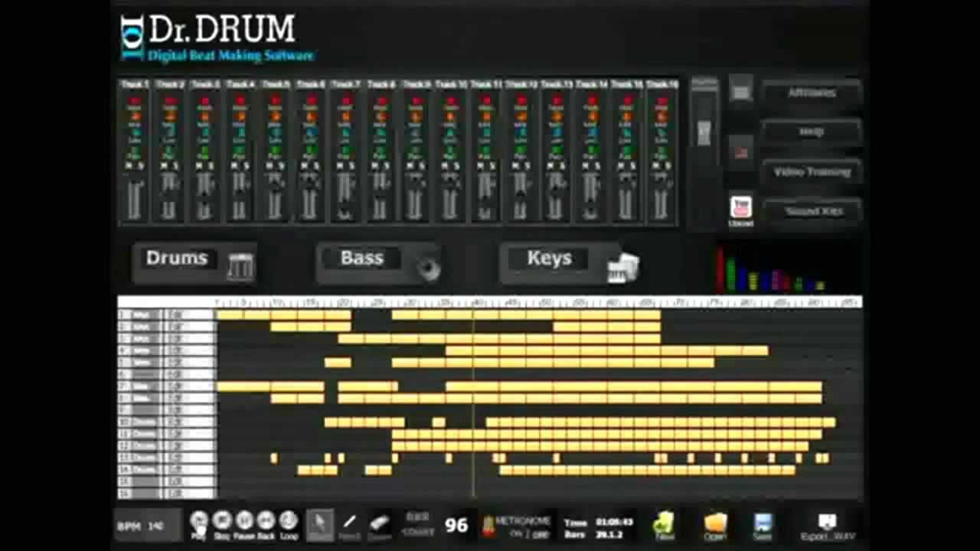Pick the Eraser tool
The height and width of the screenshot is (551, 980).
coord(380,523)
